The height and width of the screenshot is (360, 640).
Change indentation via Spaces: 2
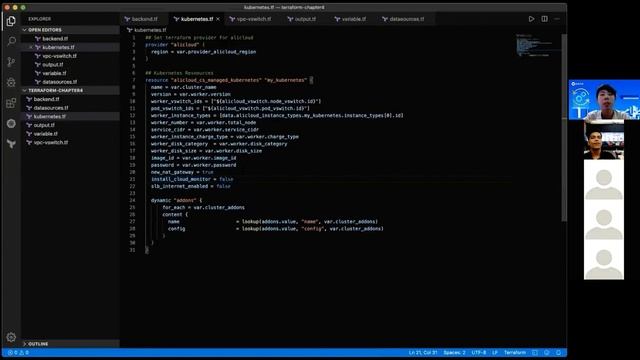[x=454, y=353]
